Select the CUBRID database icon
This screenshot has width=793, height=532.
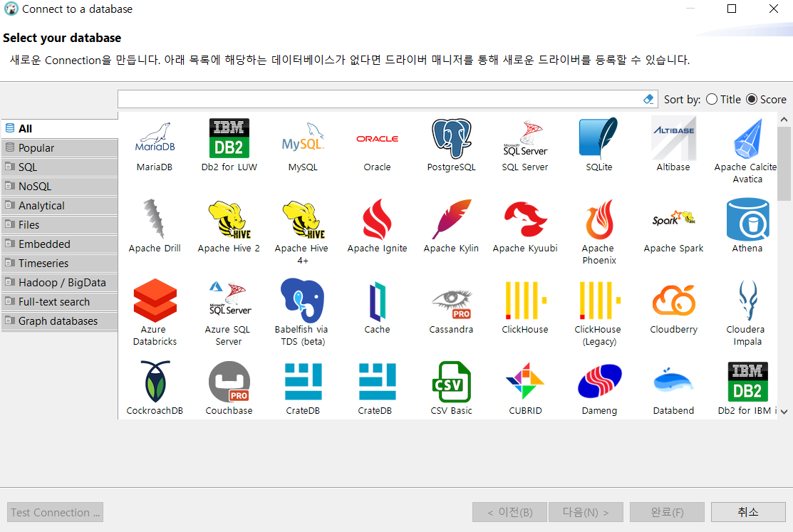pyautogui.click(x=525, y=381)
